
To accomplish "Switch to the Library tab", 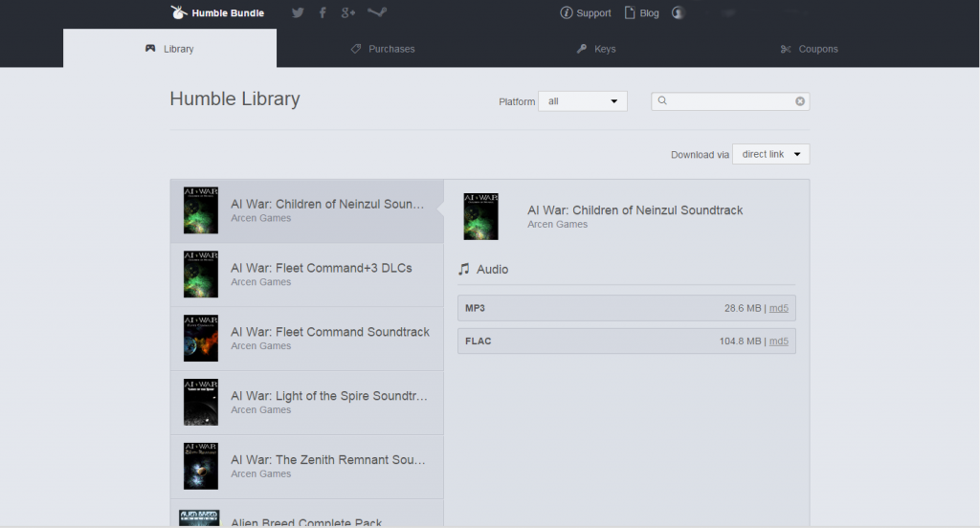I will (169, 48).
